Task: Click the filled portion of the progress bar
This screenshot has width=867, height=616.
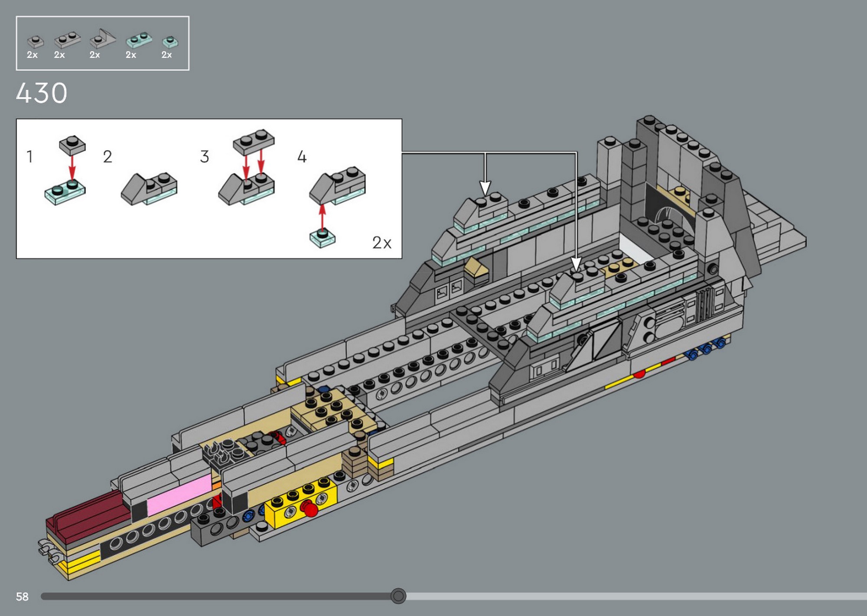Action: [x=215, y=597]
